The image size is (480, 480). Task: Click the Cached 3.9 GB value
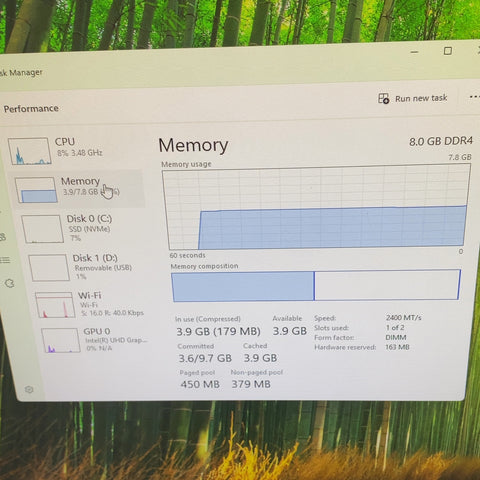pyautogui.click(x=260, y=358)
